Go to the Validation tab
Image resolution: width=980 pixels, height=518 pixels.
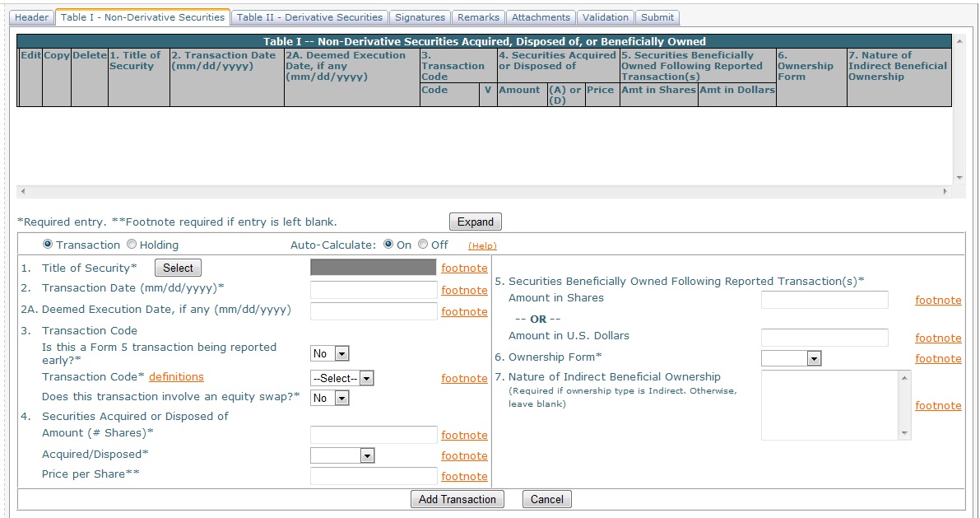tap(605, 17)
